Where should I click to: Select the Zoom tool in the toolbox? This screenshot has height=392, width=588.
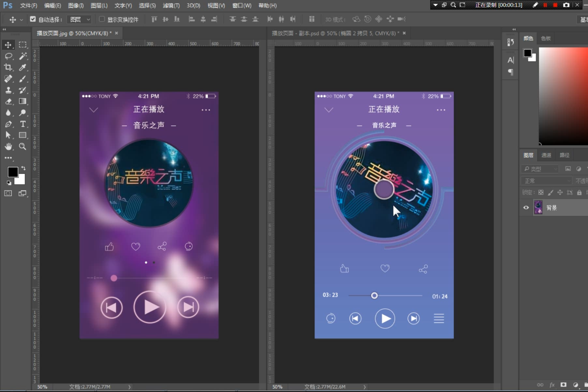pos(23,147)
